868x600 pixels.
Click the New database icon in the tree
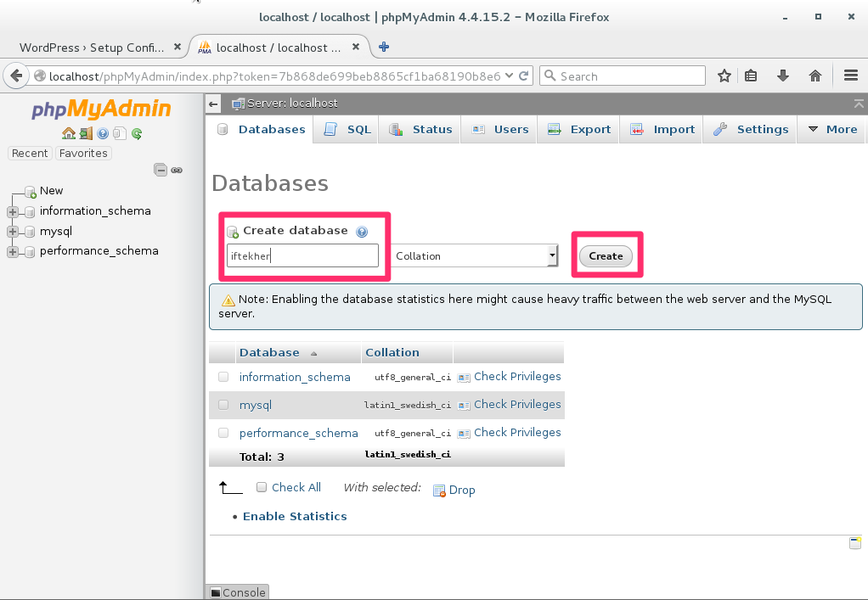coord(31,191)
